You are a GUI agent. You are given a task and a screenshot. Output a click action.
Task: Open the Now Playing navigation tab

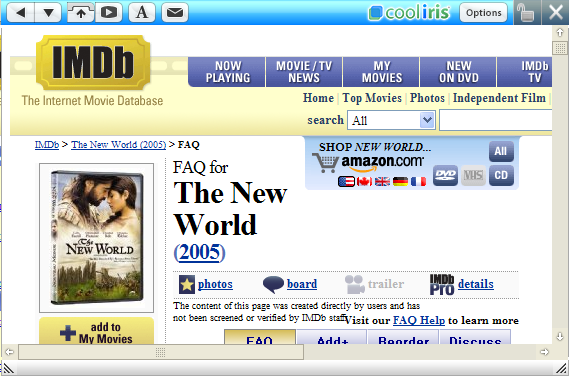click(x=227, y=72)
